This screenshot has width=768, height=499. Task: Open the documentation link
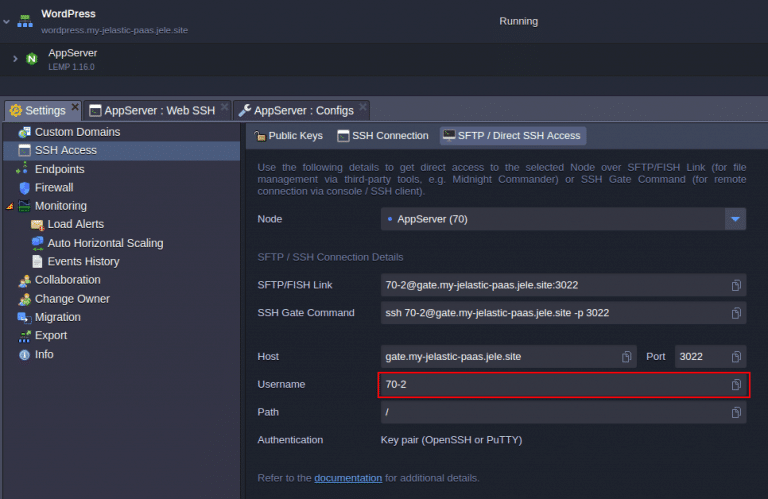coord(348,478)
